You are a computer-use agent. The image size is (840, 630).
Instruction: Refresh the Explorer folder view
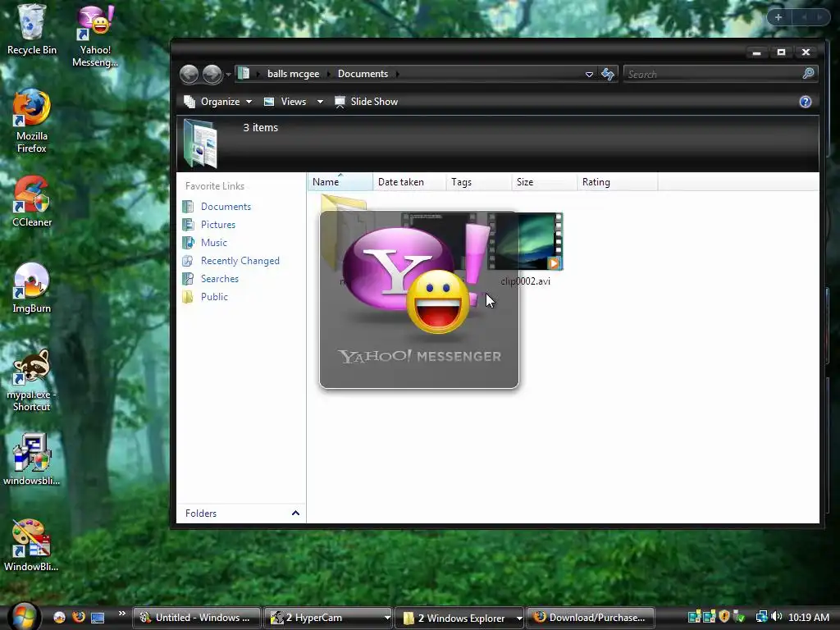[x=608, y=74]
